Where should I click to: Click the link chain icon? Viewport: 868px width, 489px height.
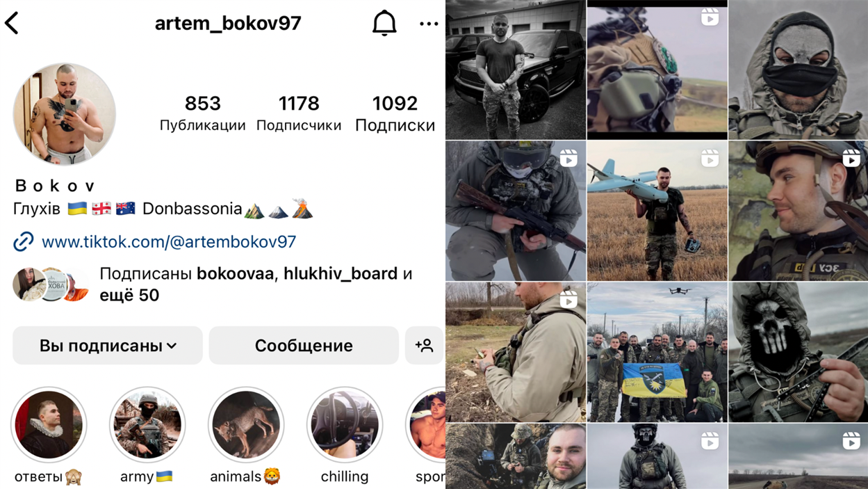tap(23, 241)
